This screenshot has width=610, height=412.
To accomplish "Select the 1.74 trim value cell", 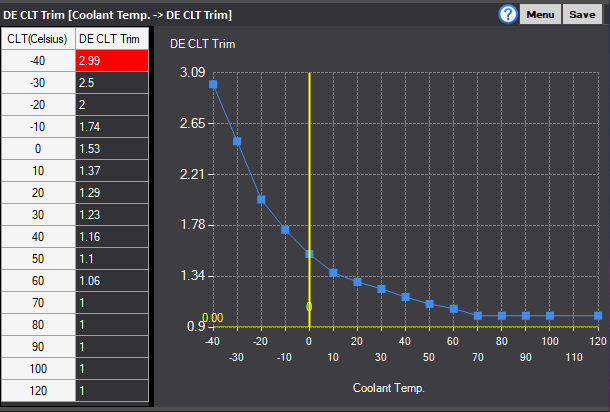I will pos(112,127).
